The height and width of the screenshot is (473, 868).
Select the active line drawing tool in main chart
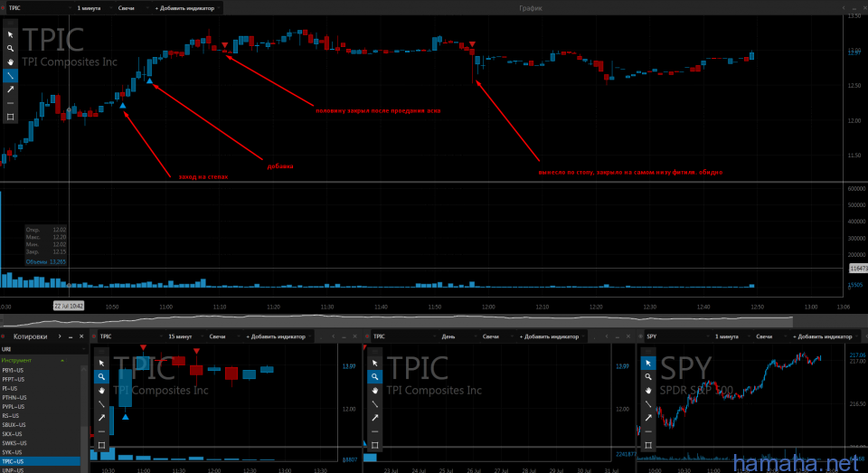click(10, 75)
